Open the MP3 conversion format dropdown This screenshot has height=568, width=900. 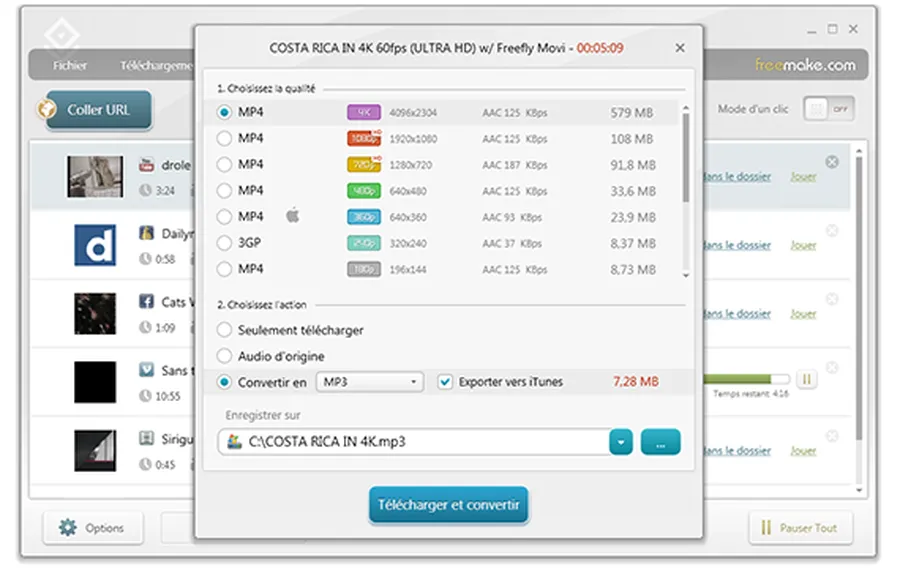point(370,382)
